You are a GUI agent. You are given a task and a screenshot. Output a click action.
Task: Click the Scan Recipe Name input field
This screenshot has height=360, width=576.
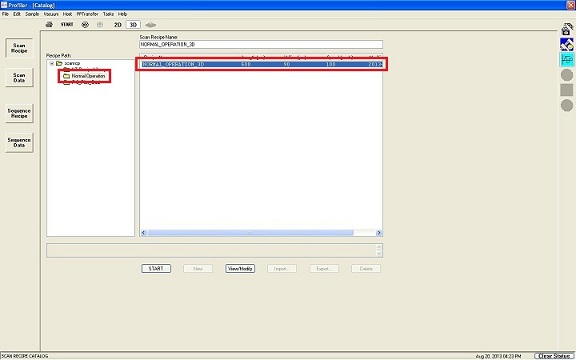(x=261, y=44)
